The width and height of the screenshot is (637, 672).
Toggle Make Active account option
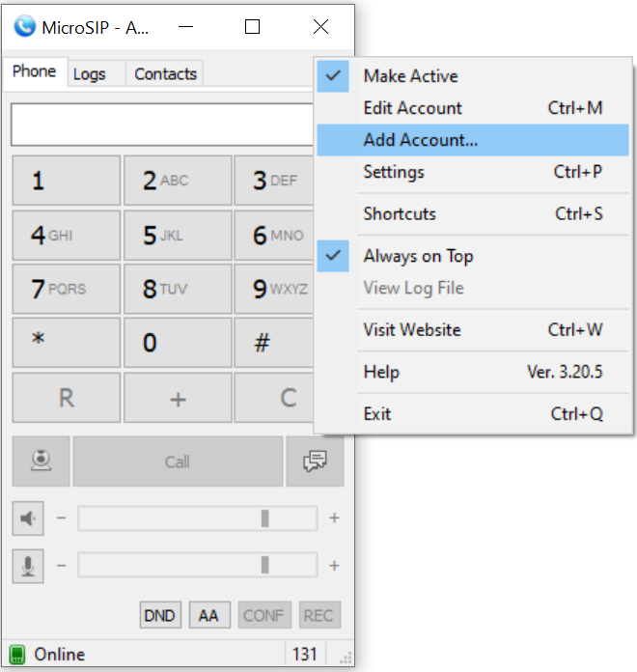(410, 76)
